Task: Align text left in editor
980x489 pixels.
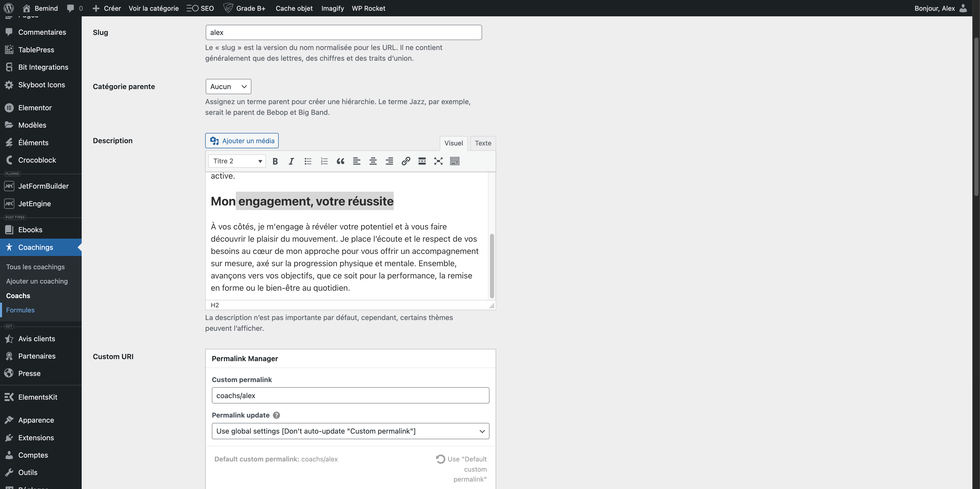Action: 357,161
